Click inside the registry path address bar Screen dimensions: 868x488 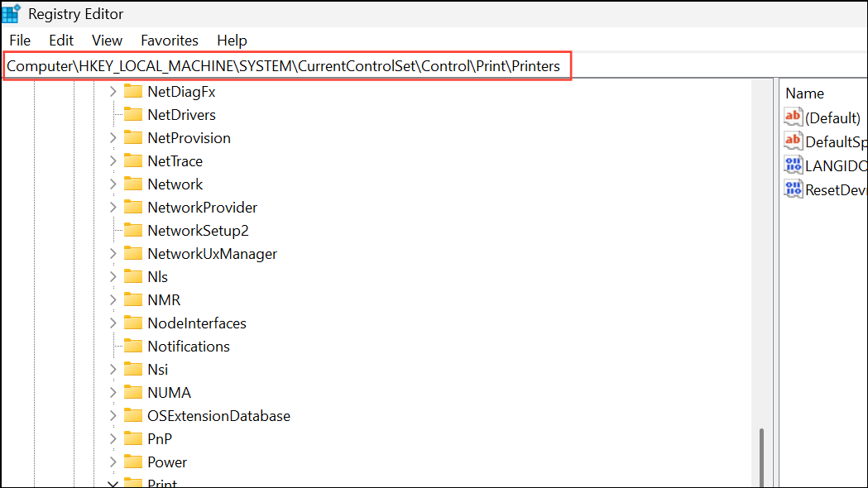[285, 65]
